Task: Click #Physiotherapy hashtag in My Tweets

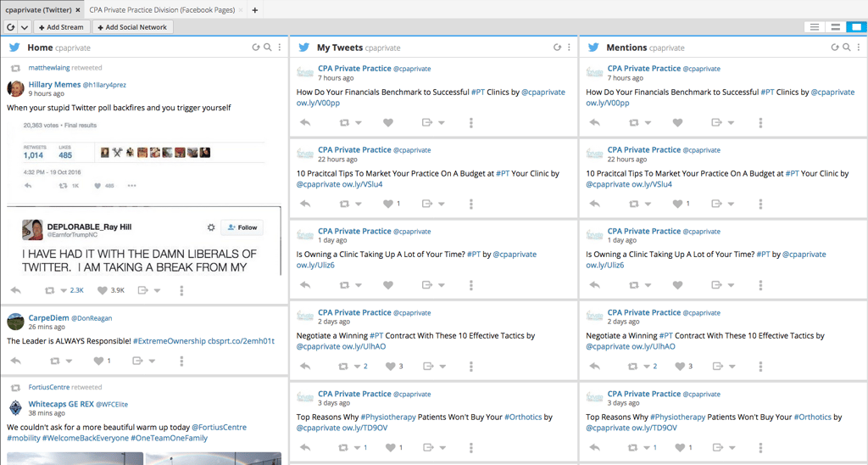Action: (x=388, y=417)
